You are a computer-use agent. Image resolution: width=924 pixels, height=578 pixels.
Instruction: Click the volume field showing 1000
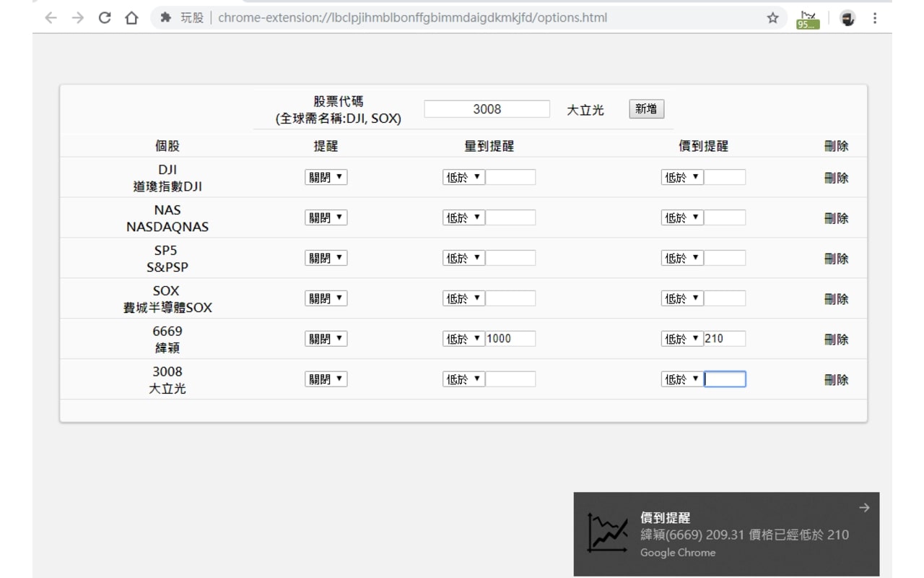tap(510, 340)
